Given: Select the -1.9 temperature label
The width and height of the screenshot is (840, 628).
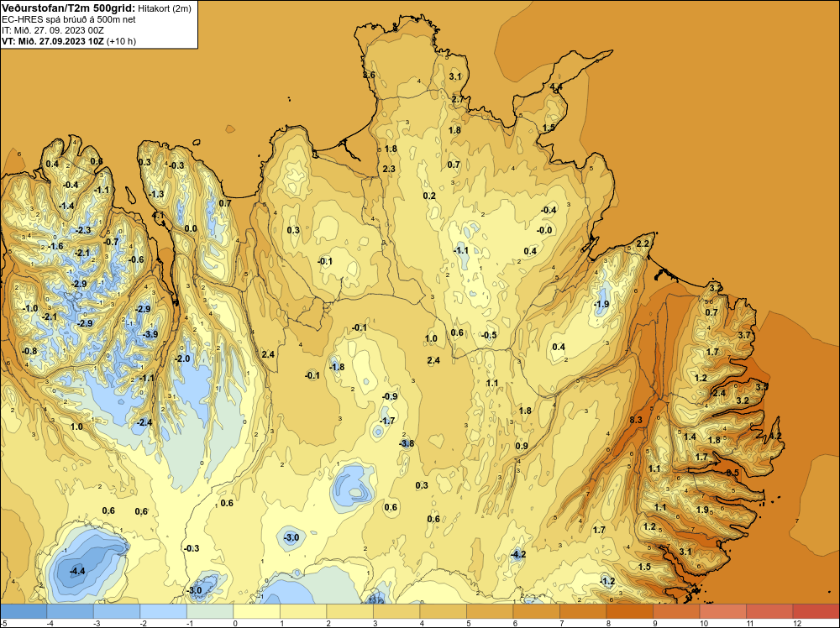Looking at the screenshot, I should (601, 304).
